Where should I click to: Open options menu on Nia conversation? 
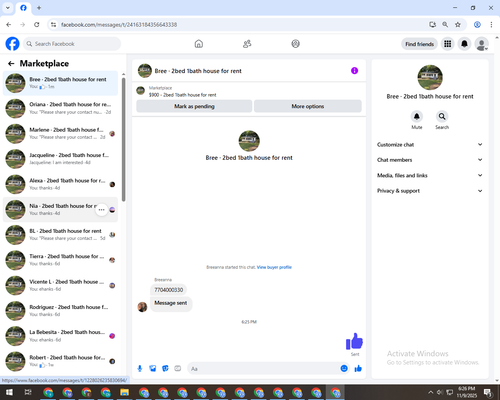click(102, 210)
